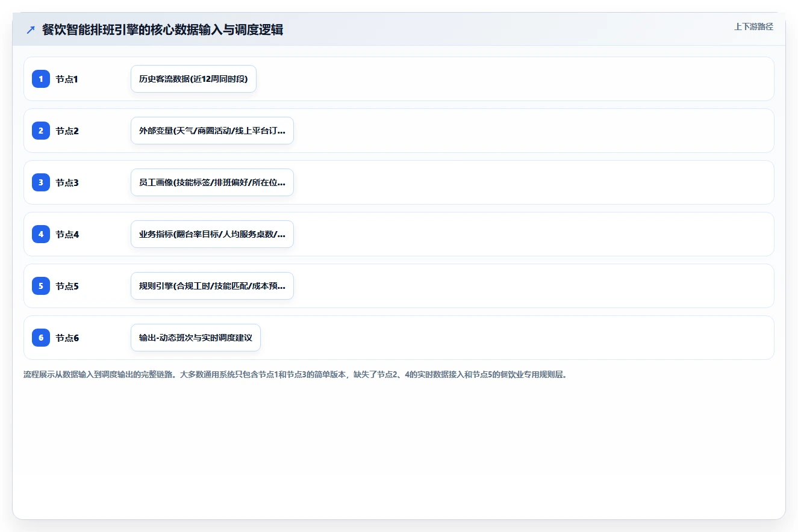Select the 外部变量(天气/商圈活动 chip

click(x=212, y=131)
